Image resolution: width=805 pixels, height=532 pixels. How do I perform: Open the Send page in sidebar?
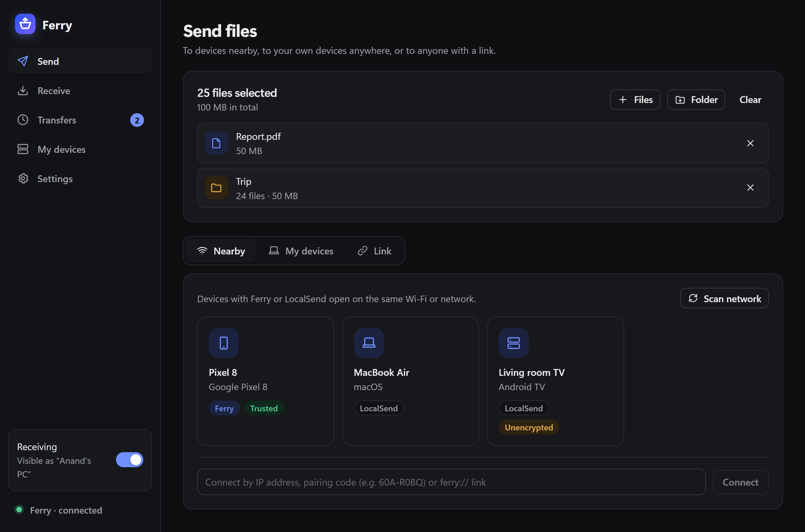[80, 61]
